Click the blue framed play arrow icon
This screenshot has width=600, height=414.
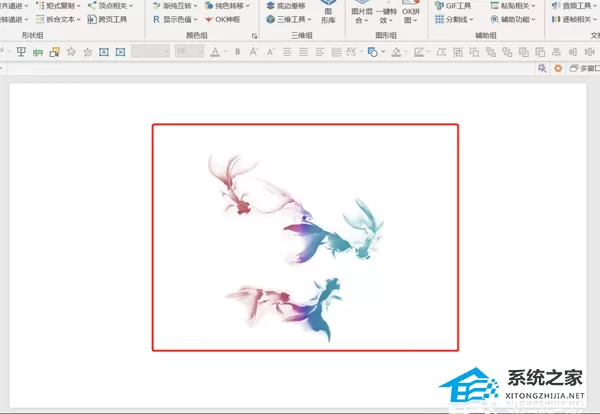click(x=121, y=52)
